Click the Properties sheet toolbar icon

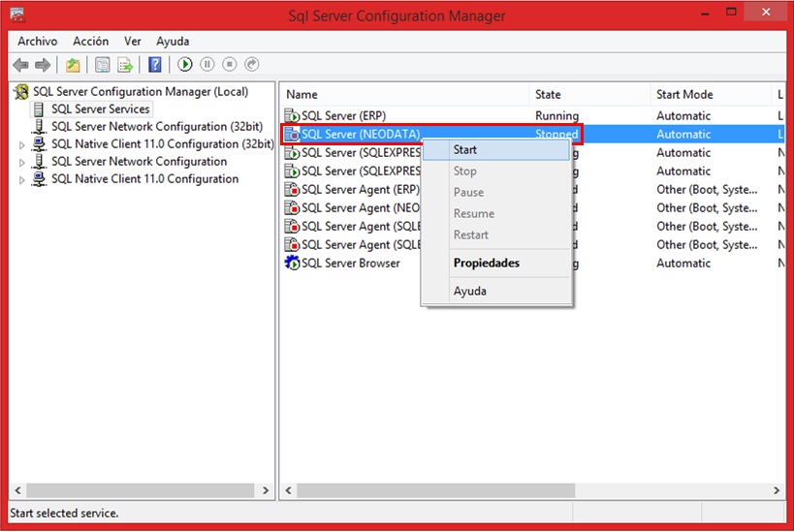[x=103, y=65]
